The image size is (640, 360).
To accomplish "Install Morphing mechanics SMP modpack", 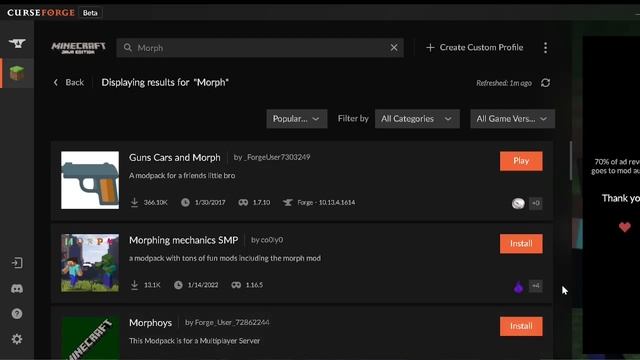I will click(x=521, y=244).
